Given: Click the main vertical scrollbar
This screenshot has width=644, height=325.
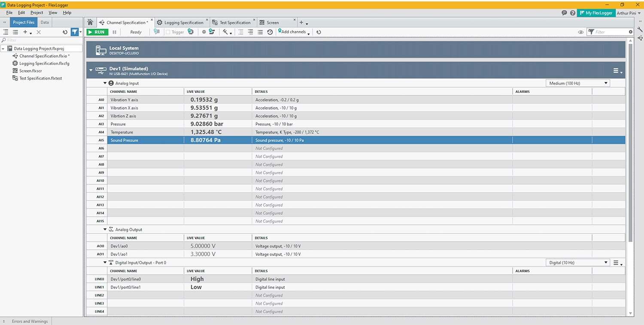Looking at the screenshot, I should coord(630,142).
